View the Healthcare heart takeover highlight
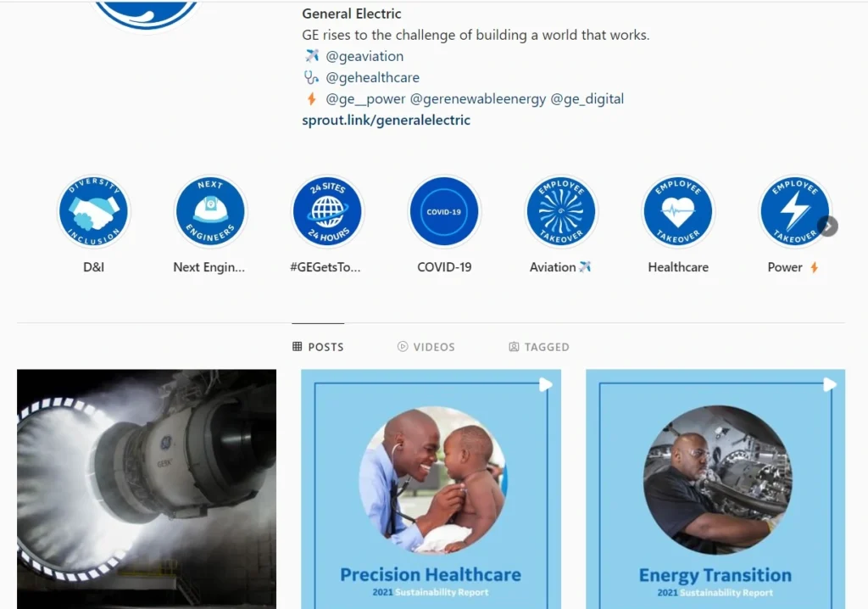This screenshot has height=609, width=868. (678, 212)
